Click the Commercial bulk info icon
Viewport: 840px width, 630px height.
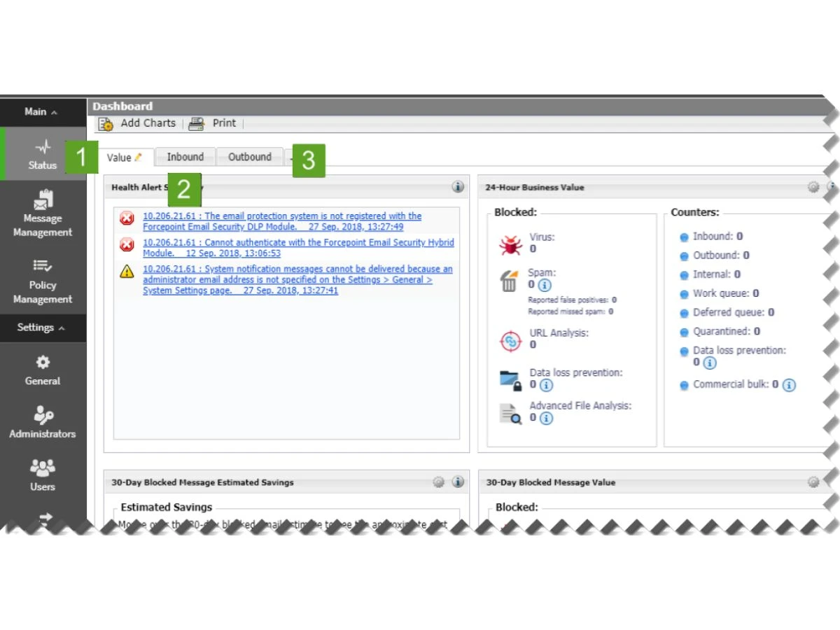point(789,385)
